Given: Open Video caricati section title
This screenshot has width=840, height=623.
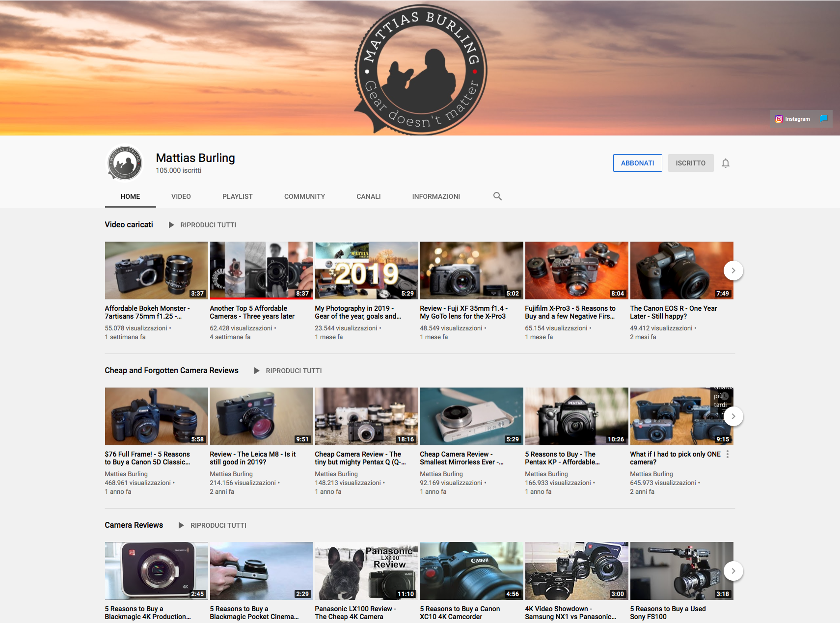Looking at the screenshot, I should coord(129,224).
